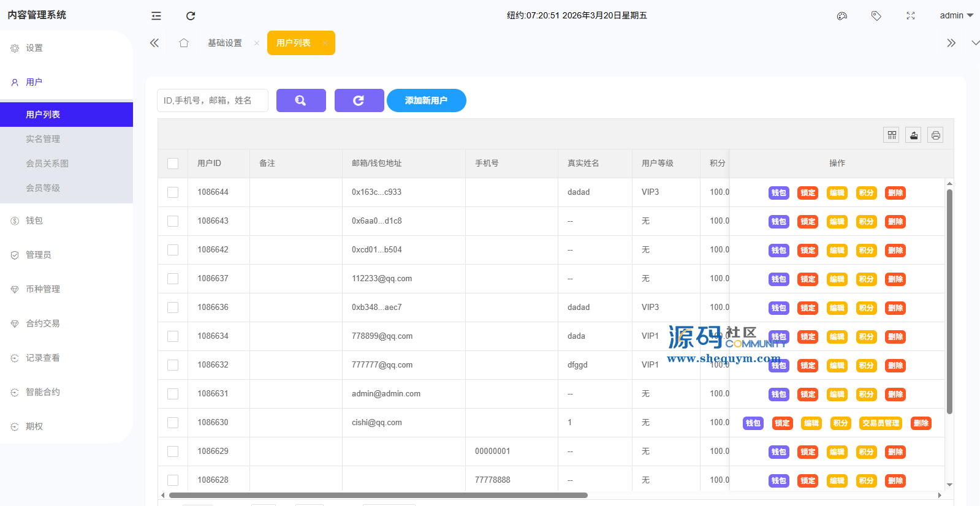Open 实名管理 in the sidebar

point(43,139)
